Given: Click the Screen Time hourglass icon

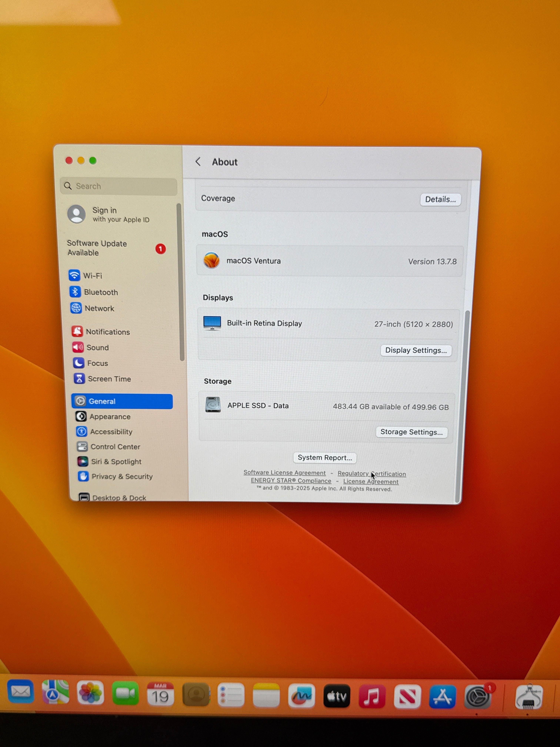Looking at the screenshot, I should click(x=79, y=379).
